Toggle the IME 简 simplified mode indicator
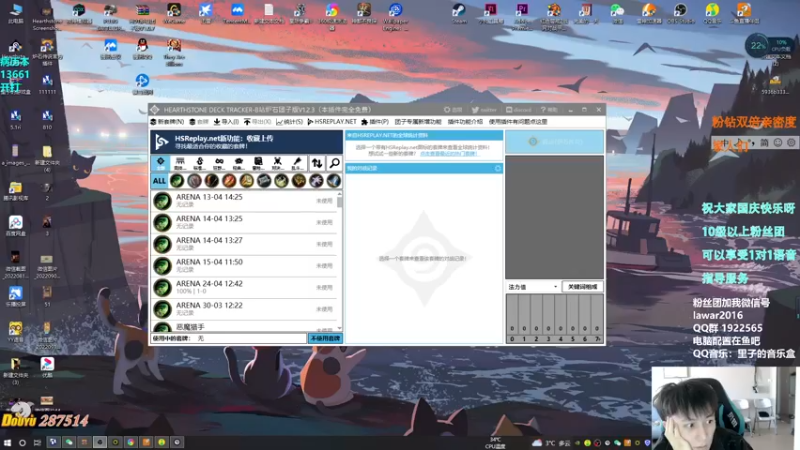Viewport: 800px width, 450px height. tap(764, 143)
